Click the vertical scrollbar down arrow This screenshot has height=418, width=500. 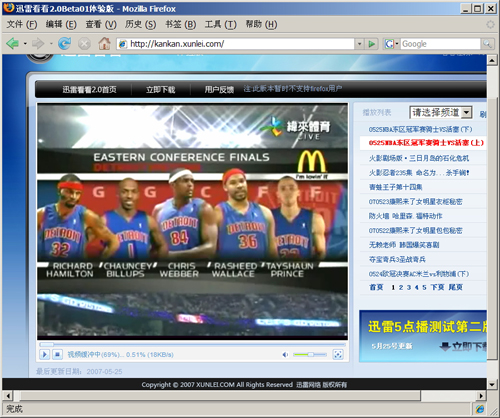(x=492, y=384)
